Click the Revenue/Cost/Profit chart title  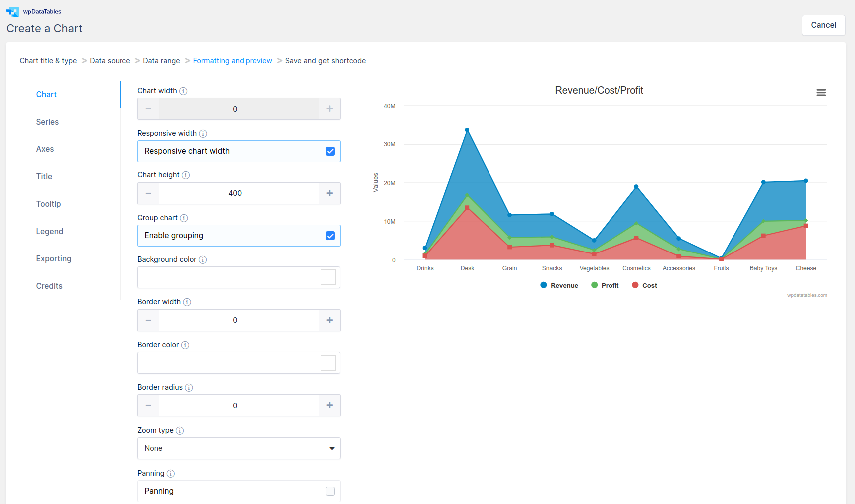tap(599, 90)
